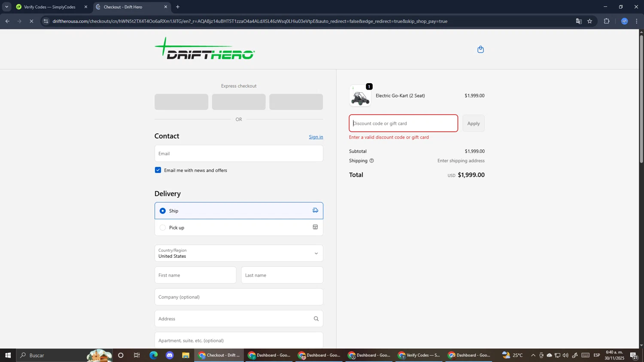Show hidden system tray icons
Viewport: 644px width, 362px height.
[533, 355]
